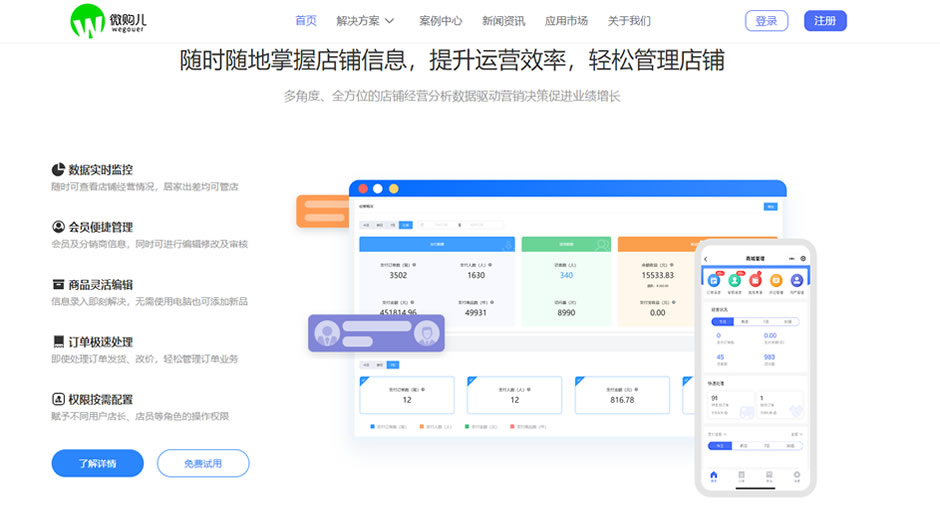940x530 pixels.
Task: Select the 会员便捷管理 feature title
Action: (x=100, y=227)
